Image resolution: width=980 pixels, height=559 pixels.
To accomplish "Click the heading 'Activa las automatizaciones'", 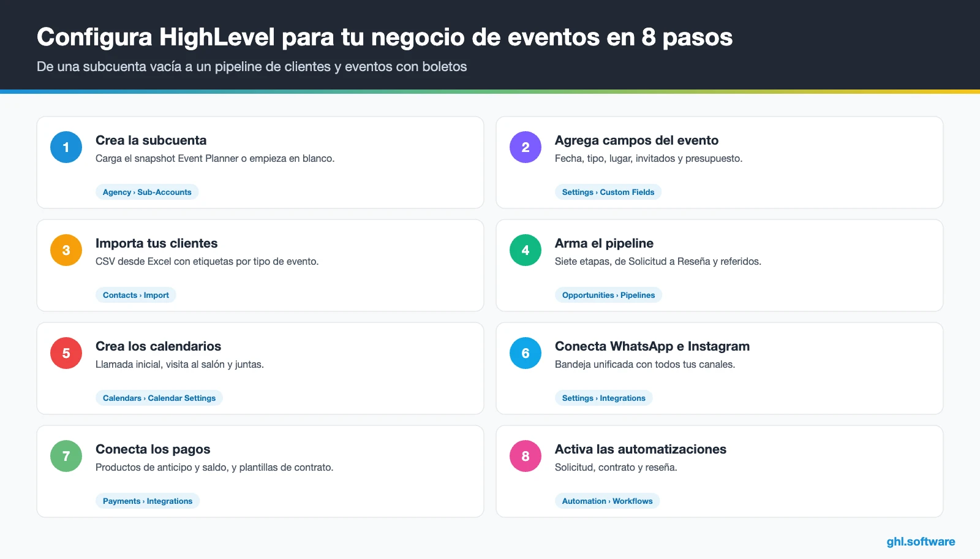I will click(641, 449).
